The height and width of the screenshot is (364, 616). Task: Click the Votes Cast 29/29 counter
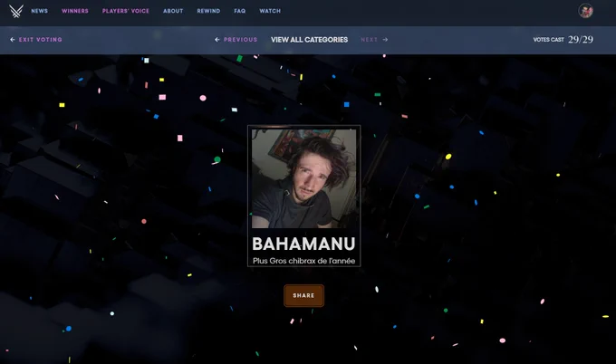tap(563, 39)
